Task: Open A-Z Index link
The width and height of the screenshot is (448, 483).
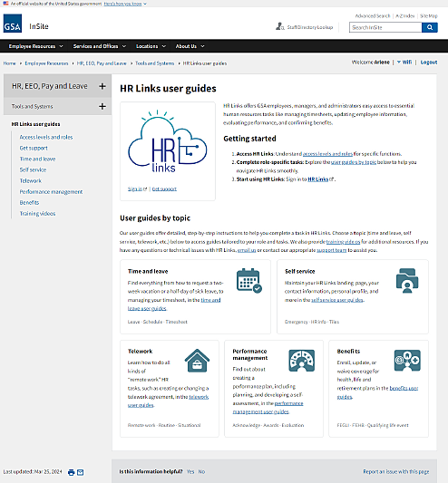Action: coord(405,16)
